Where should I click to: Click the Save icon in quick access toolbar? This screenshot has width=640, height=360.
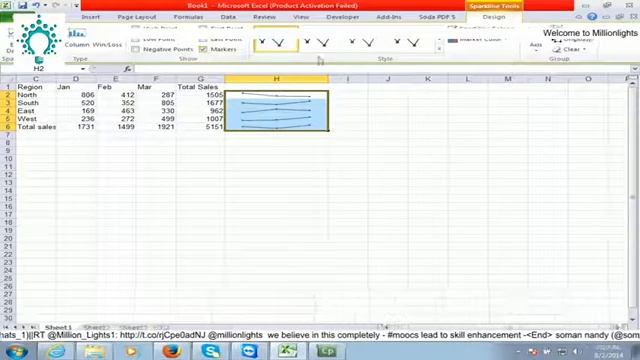[x=22, y=5]
